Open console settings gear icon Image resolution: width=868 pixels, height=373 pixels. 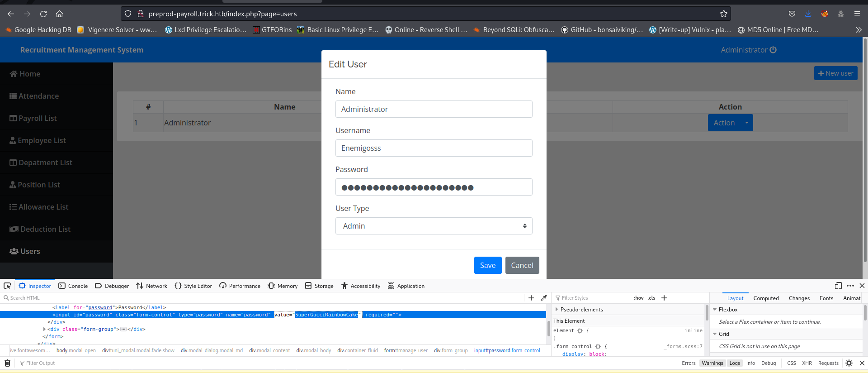pyautogui.click(x=849, y=363)
